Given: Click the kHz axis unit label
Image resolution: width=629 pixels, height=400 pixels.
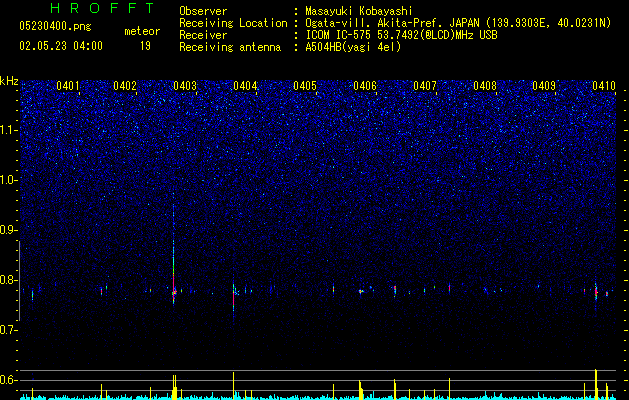Looking at the screenshot, I should tap(9, 81).
